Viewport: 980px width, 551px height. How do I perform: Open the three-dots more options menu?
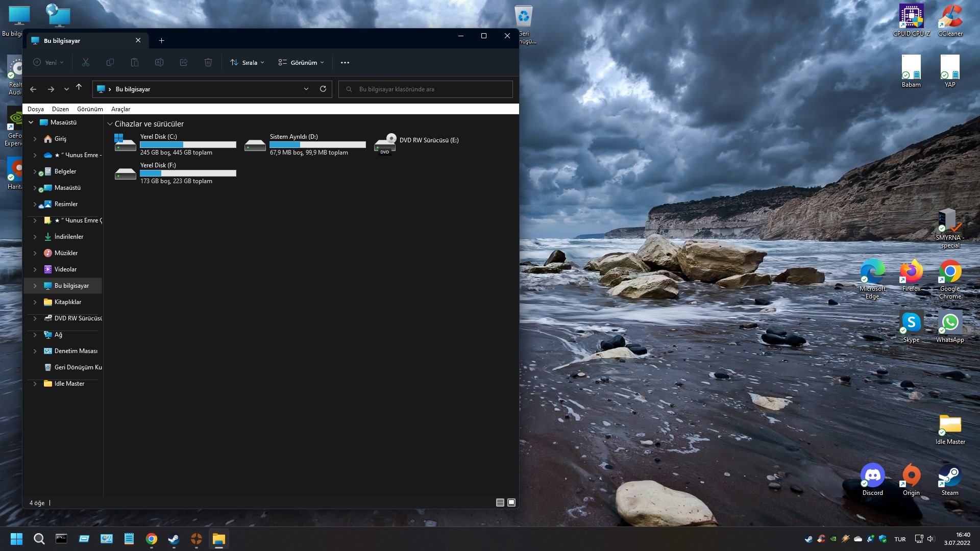(x=345, y=62)
